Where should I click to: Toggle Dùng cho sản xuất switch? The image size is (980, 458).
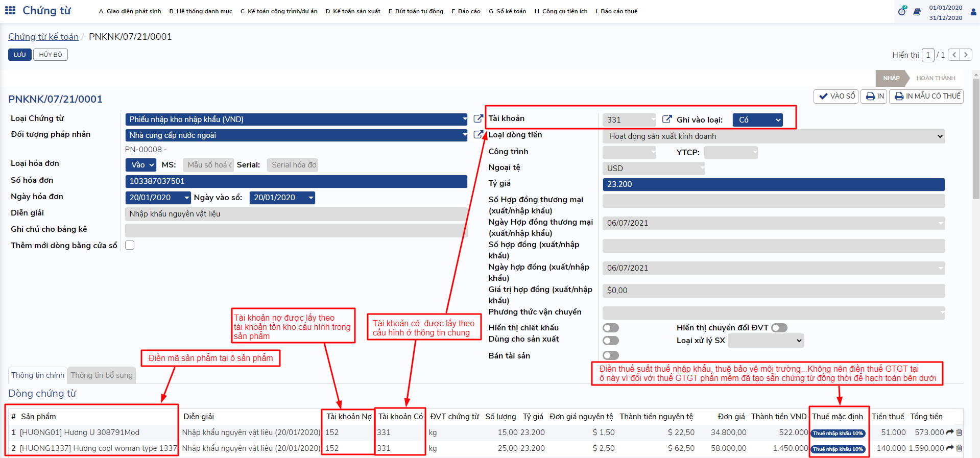(x=611, y=341)
